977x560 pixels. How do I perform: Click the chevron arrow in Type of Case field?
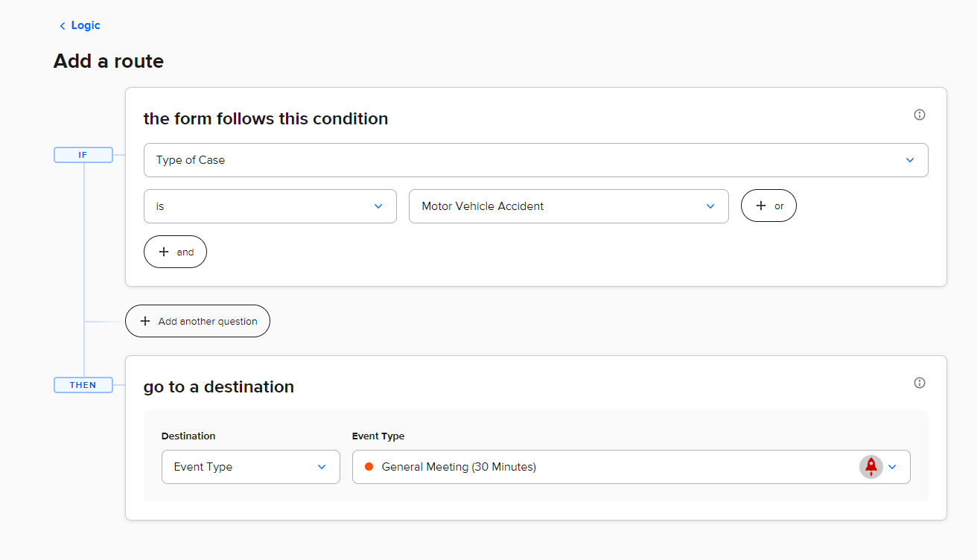(909, 160)
